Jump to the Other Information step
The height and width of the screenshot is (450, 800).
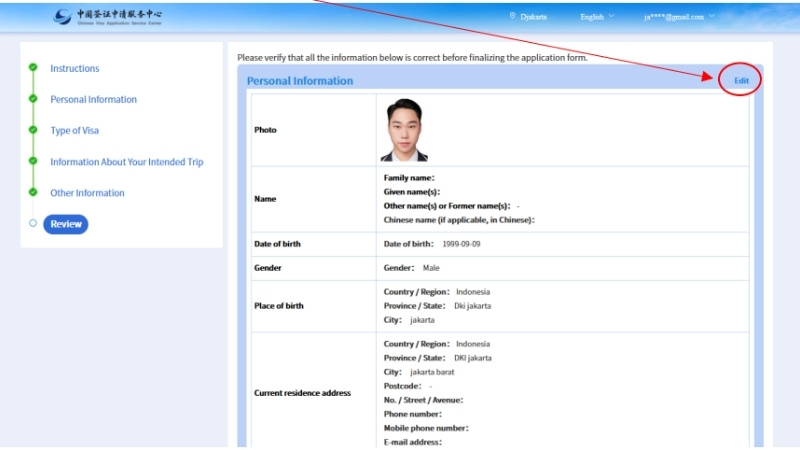[x=87, y=193]
